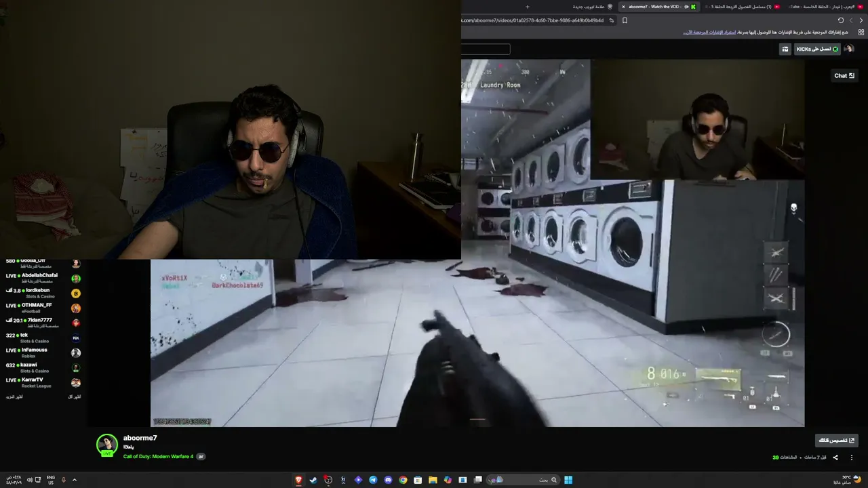
Task: Open Google Chrome from the taskbar
Action: (x=403, y=480)
